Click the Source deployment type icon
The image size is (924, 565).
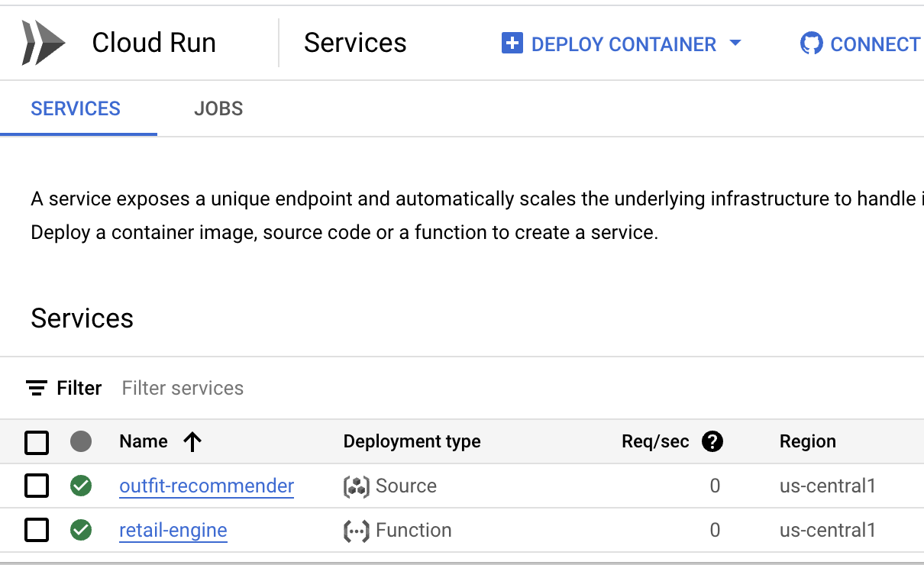pyautogui.click(x=356, y=486)
